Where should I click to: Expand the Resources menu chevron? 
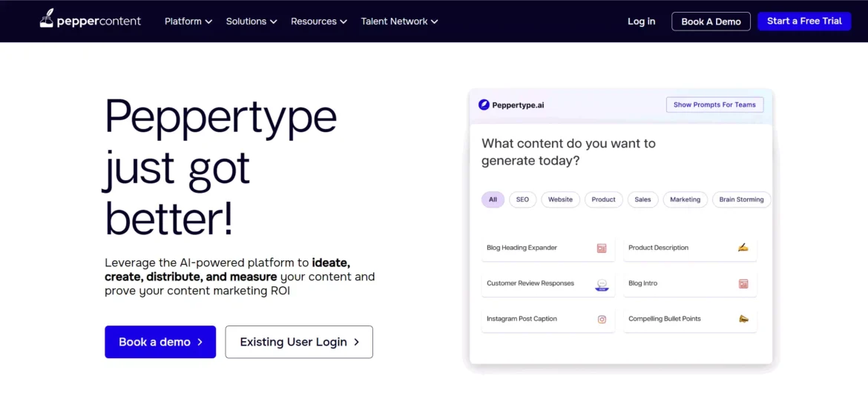(343, 22)
